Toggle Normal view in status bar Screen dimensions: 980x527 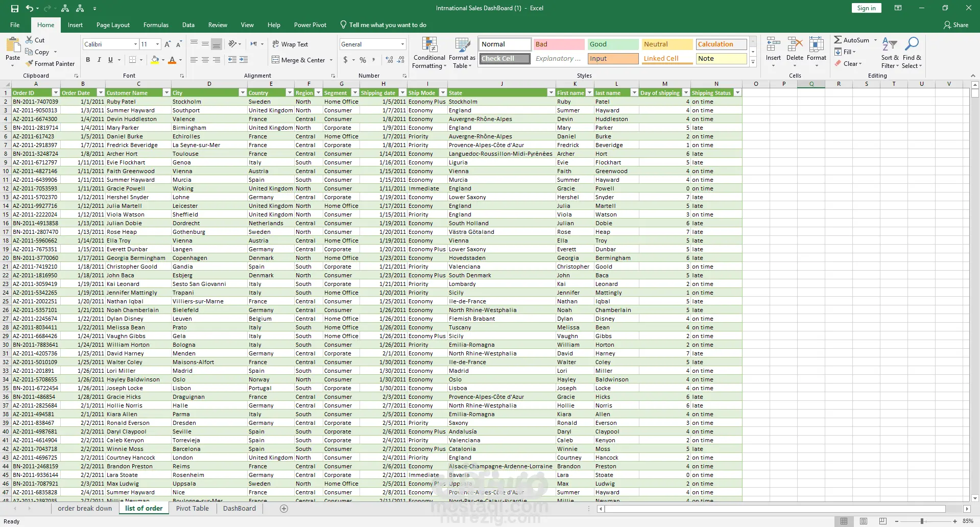(x=844, y=521)
